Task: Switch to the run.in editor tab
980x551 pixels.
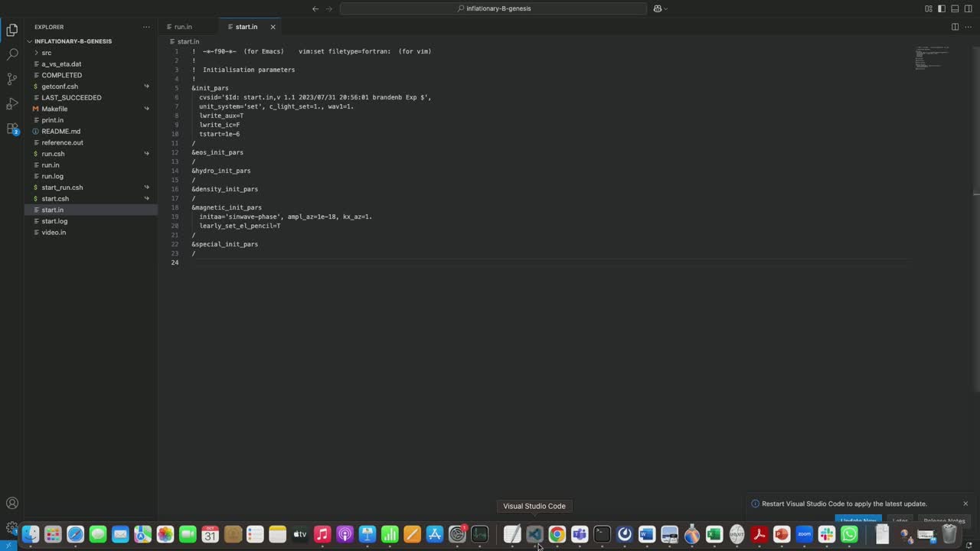Action: [182, 27]
